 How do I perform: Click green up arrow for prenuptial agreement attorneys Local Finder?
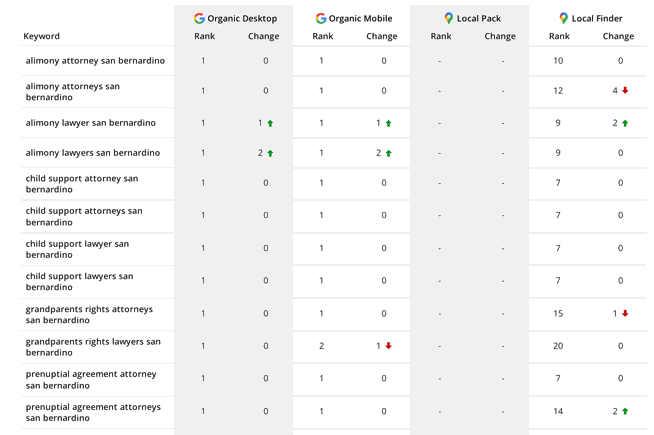[x=625, y=411]
